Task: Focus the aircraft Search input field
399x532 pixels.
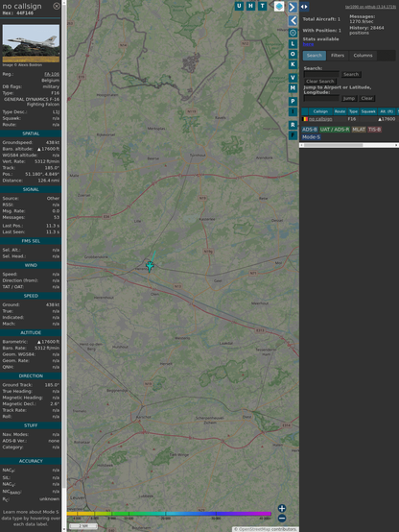Action: click(x=321, y=74)
